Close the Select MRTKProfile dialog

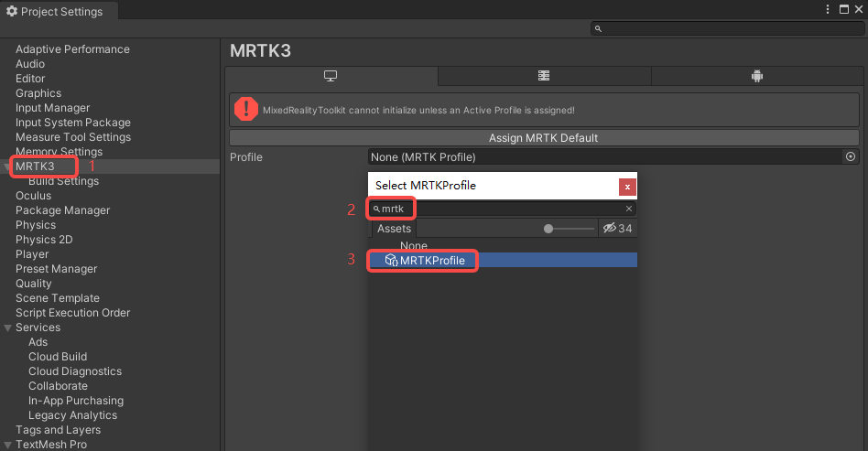[627, 187]
